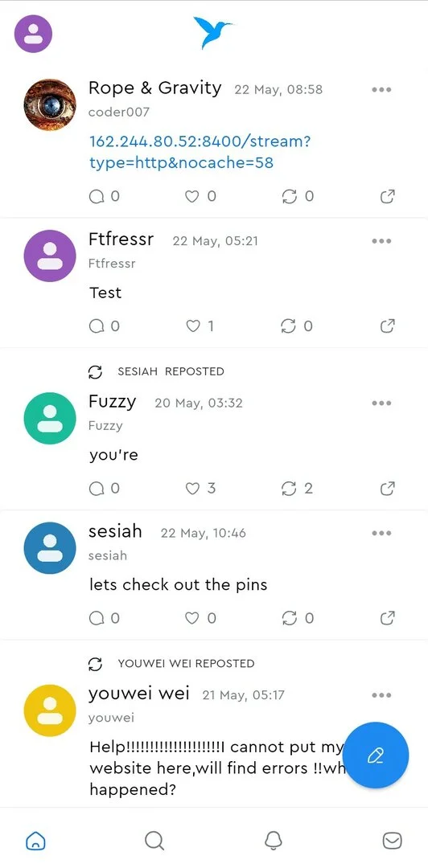Open the Search tab magnifier icon
The height and width of the screenshot is (868, 428).
pos(154,841)
